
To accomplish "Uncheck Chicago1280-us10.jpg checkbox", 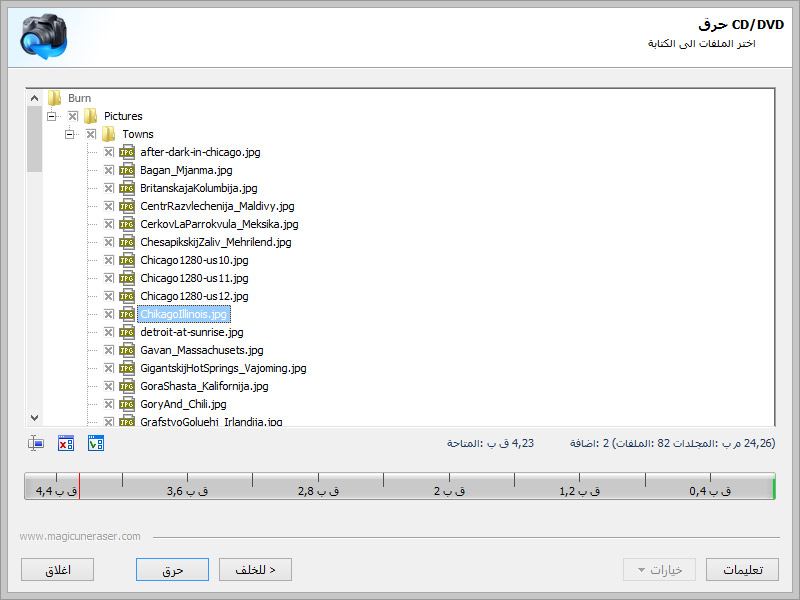I will pos(109,260).
